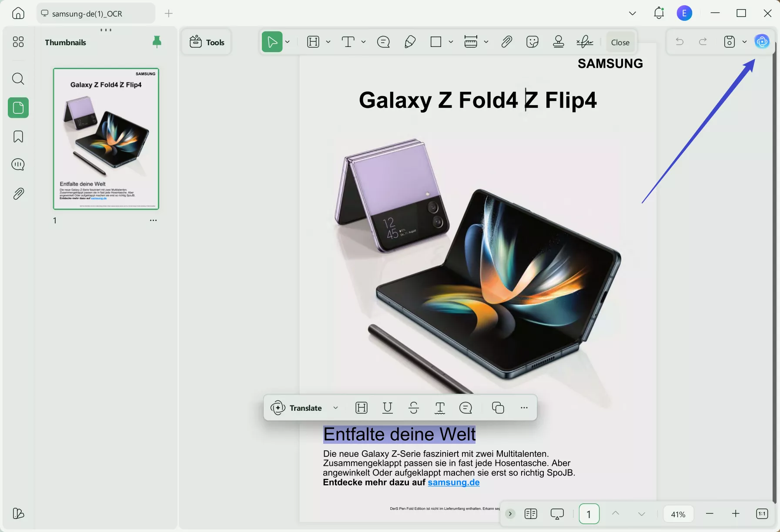Undo the last action
Image resolution: width=780 pixels, height=532 pixels.
680,42
